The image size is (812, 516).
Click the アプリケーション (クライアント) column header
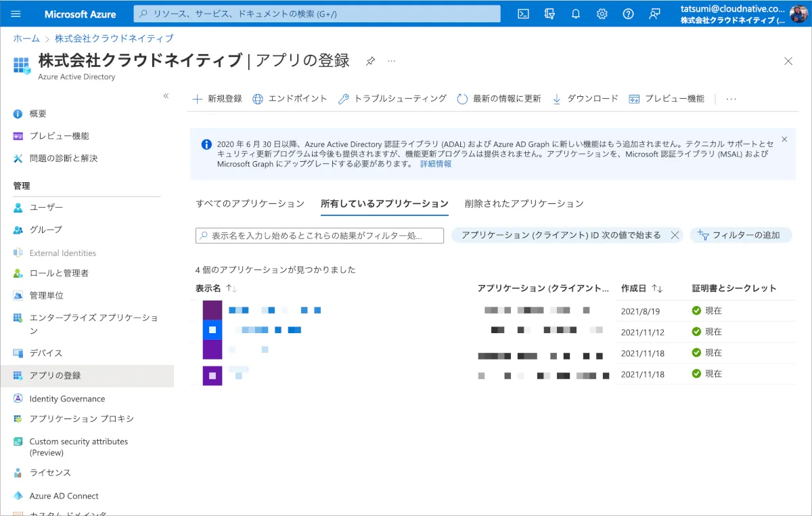coord(543,288)
